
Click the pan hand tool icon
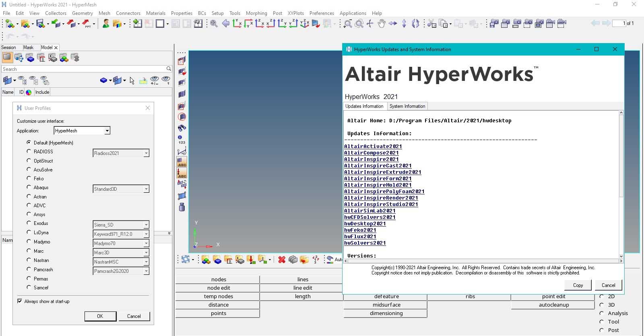pyautogui.click(x=381, y=24)
